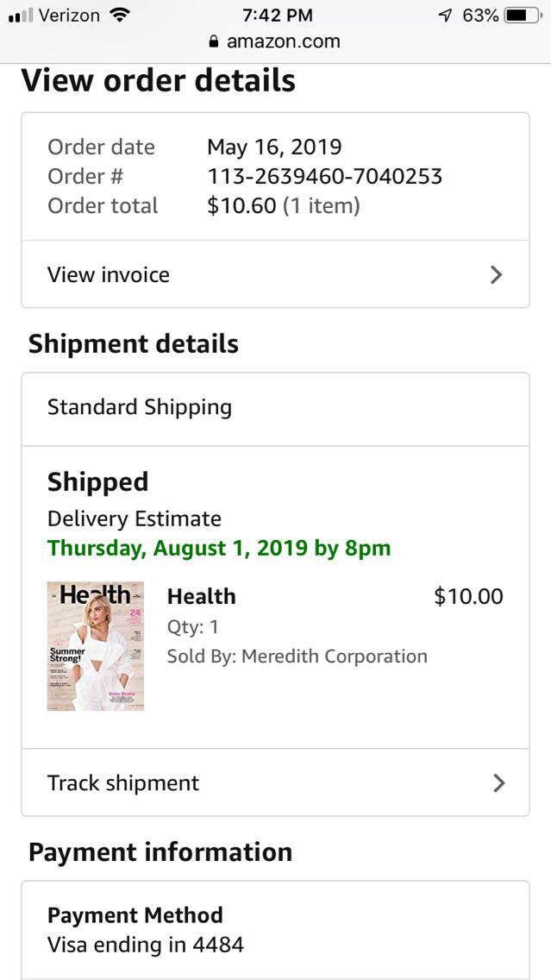
Task: Tap the 63% battery percentage text
Action: (x=480, y=16)
